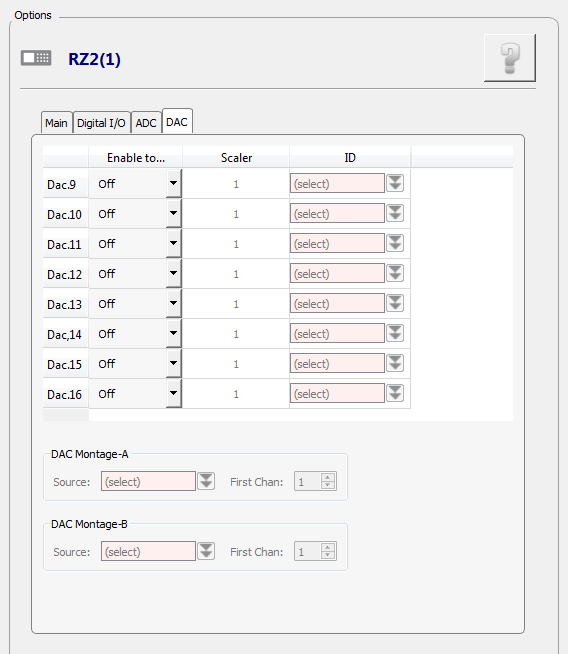Click the Scaler value for Dac,14

tap(236, 334)
